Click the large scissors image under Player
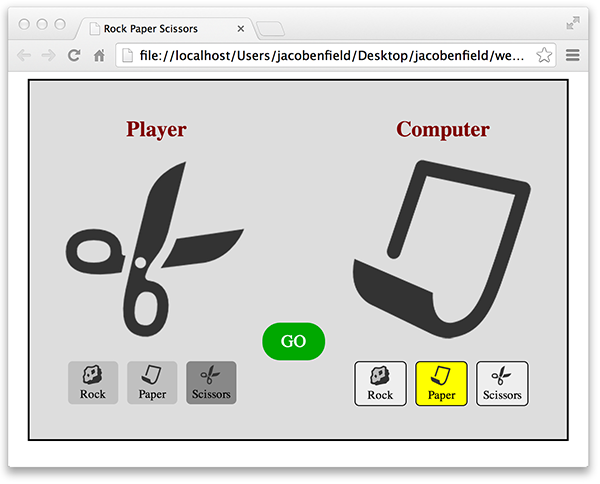This screenshot has width=600, height=484. coord(150,248)
